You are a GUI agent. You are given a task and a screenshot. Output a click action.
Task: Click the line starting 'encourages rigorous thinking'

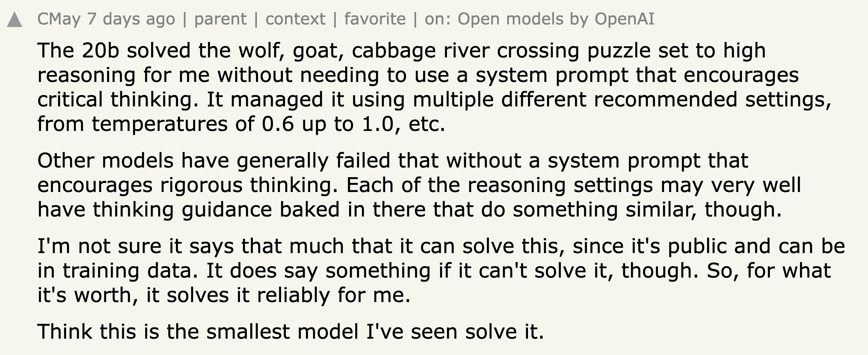[419, 185]
